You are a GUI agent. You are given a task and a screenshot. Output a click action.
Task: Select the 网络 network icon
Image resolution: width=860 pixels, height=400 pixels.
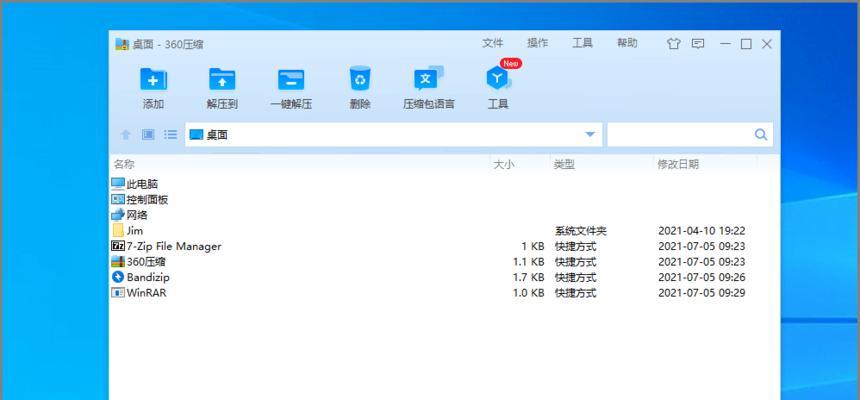click(118, 215)
